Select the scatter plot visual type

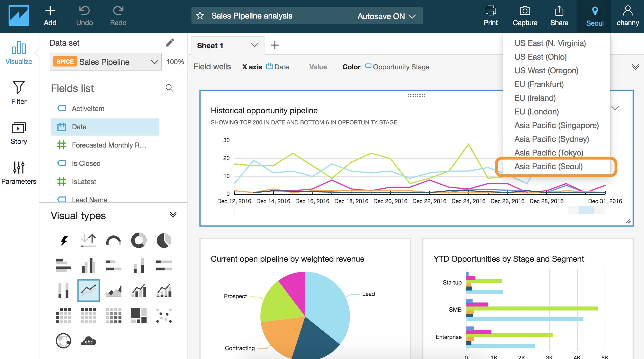point(164,316)
